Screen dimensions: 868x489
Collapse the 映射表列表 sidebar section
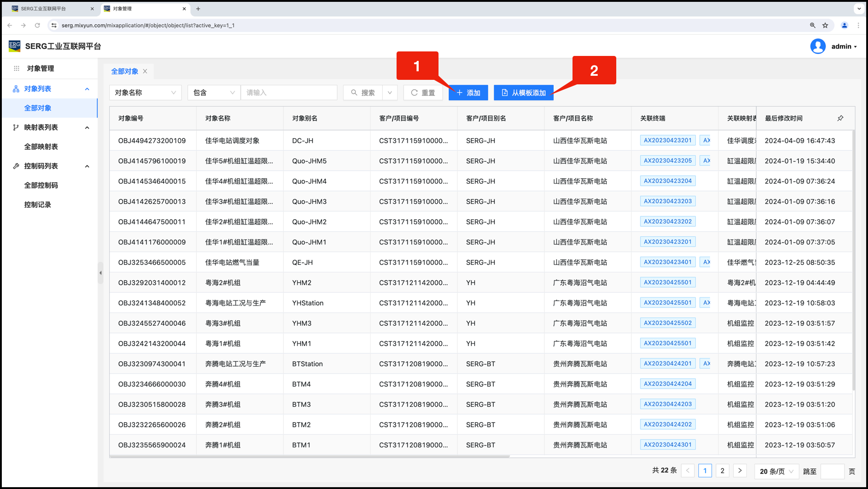coord(87,128)
